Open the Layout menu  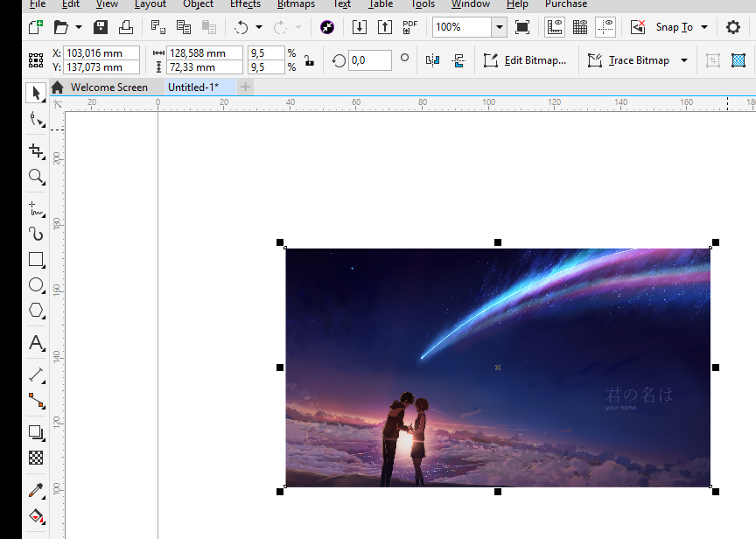150,4
